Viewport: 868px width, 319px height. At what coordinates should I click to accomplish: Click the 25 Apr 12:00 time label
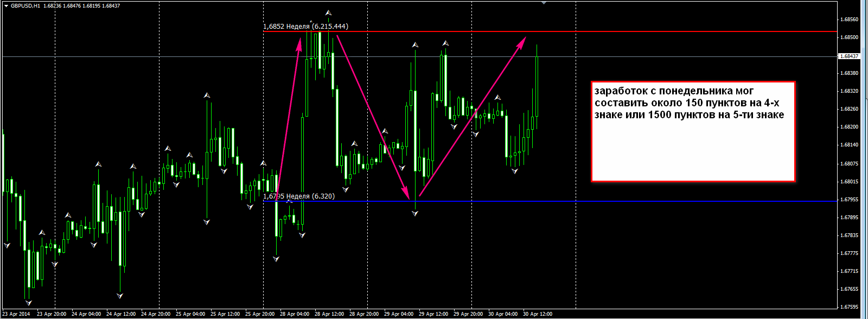(x=225, y=314)
